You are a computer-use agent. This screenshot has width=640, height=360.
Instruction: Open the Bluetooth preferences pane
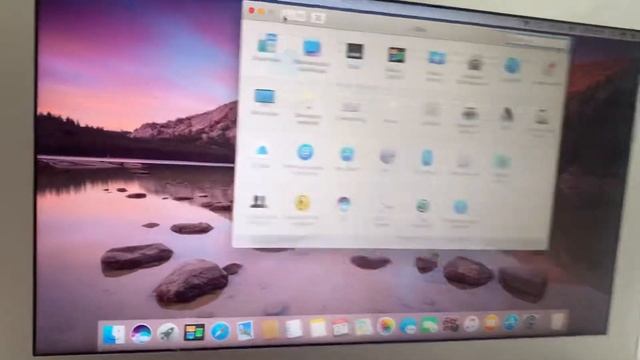427,158
